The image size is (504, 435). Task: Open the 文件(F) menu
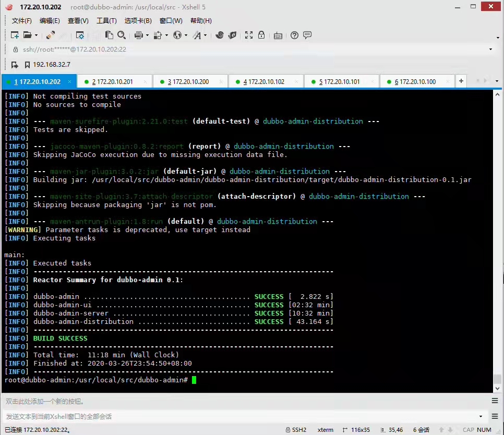(22, 21)
